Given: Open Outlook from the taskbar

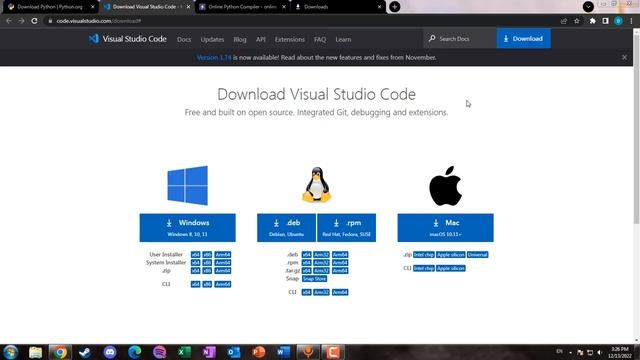Looking at the screenshot, I should pyautogui.click(x=234, y=352).
